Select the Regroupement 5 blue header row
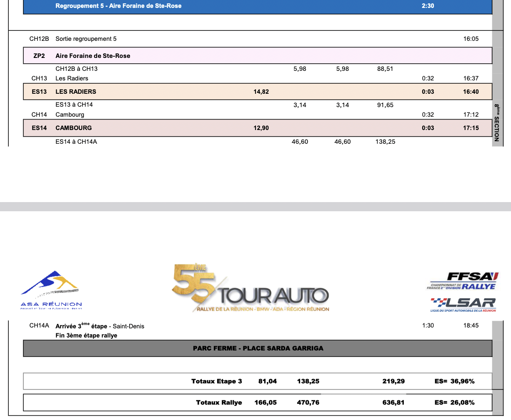The height and width of the screenshot is (420, 511). [257, 6]
